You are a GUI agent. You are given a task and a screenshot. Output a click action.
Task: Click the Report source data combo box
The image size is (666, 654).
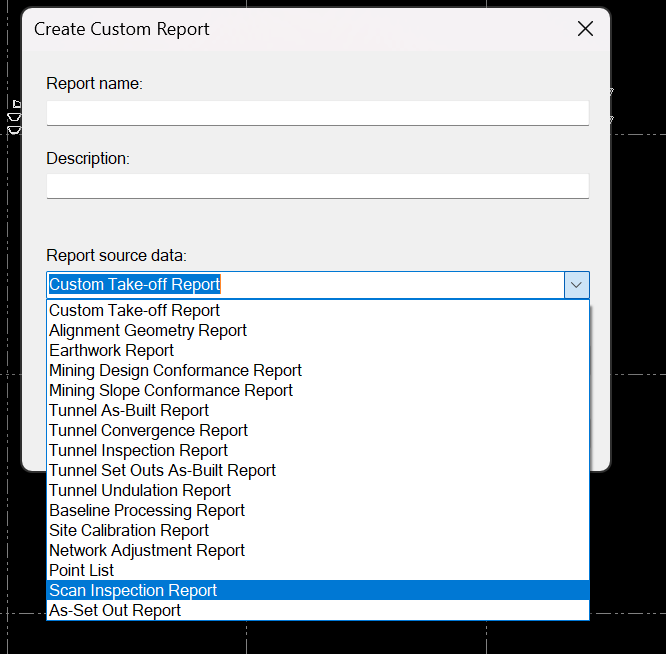306,285
